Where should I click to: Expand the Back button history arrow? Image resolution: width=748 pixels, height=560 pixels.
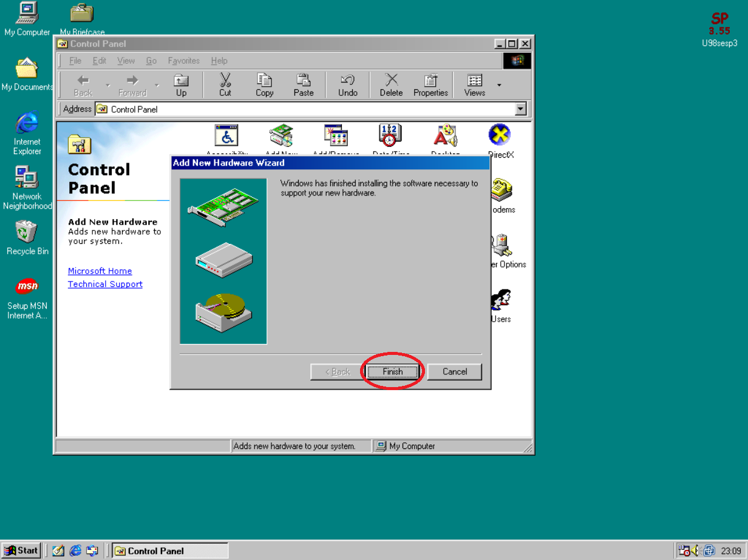click(x=108, y=85)
